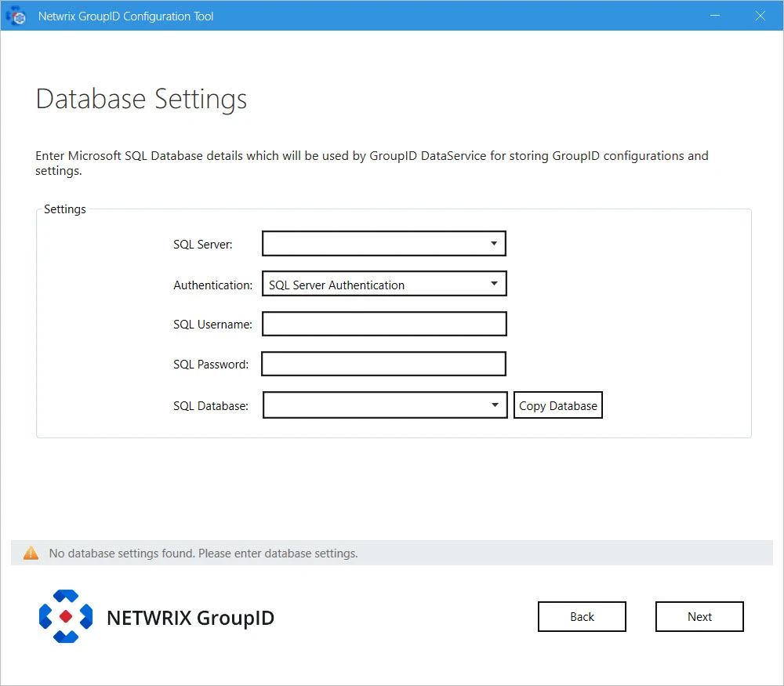Screen dimensions: 784x686
Task: Click the 'No database settings found' message
Action: tap(204, 554)
